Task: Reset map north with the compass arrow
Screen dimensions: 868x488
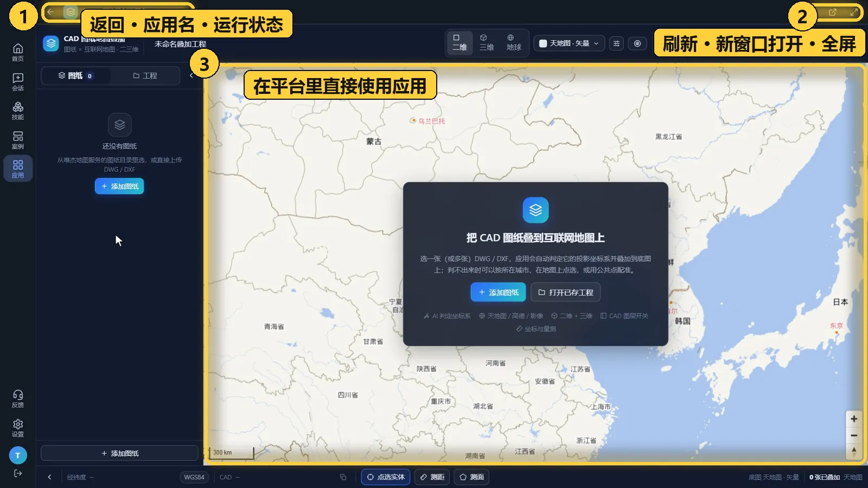Action: coord(854,451)
